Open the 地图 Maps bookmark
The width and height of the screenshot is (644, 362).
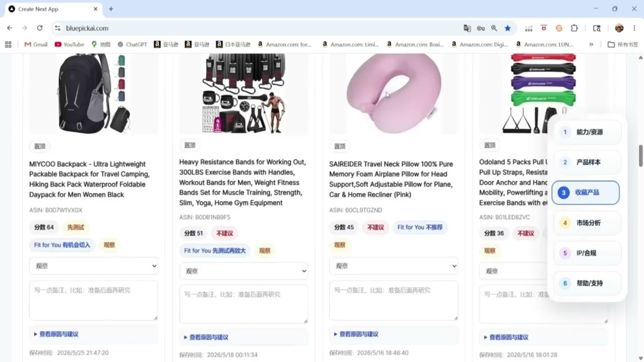pos(101,44)
